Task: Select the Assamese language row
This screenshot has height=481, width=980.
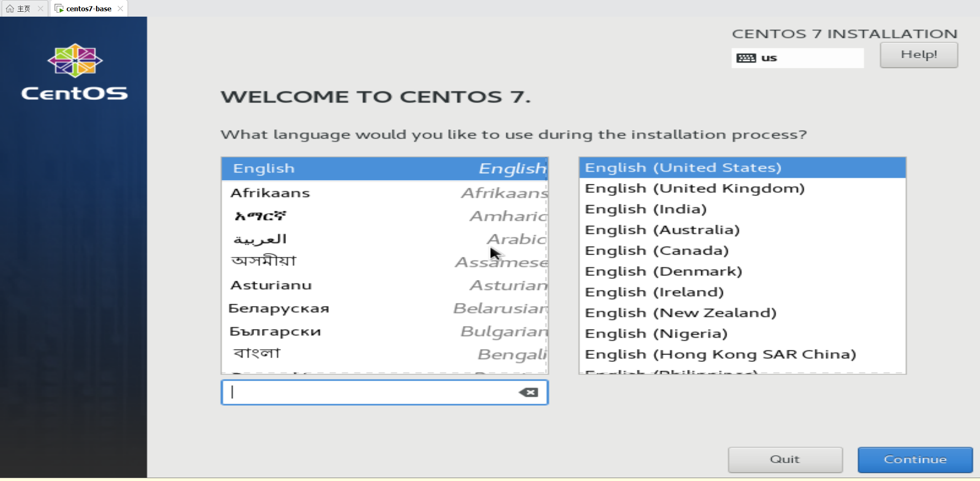Action: (385, 262)
